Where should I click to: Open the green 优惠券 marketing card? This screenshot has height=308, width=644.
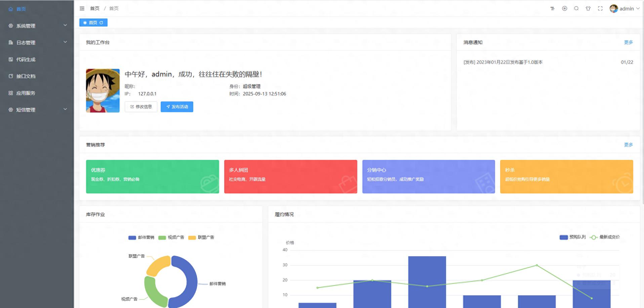click(153, 177)
